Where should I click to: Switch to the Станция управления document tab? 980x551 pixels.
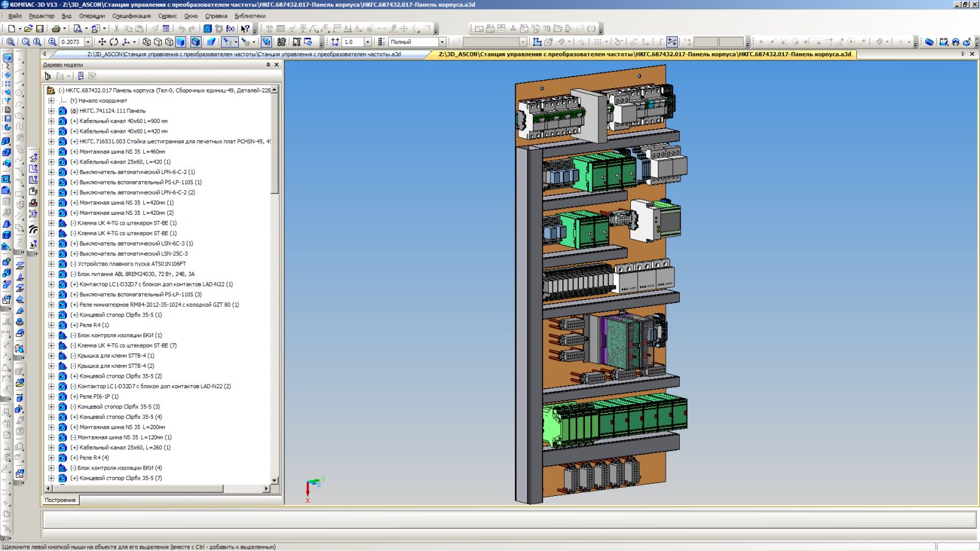point(244,54)
